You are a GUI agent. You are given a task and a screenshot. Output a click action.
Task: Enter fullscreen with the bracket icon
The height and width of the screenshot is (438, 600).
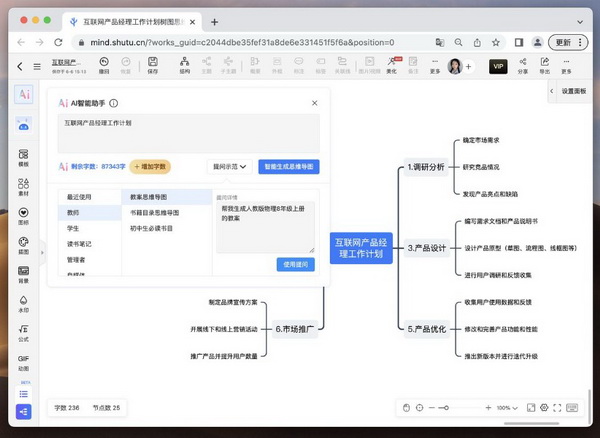click(557, 408)
